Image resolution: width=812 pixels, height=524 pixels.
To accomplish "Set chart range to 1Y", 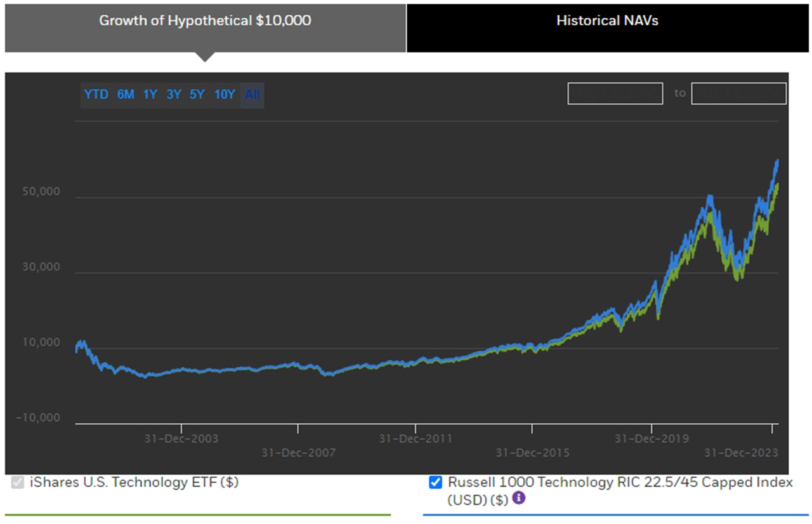I will [x=150, y=95].
